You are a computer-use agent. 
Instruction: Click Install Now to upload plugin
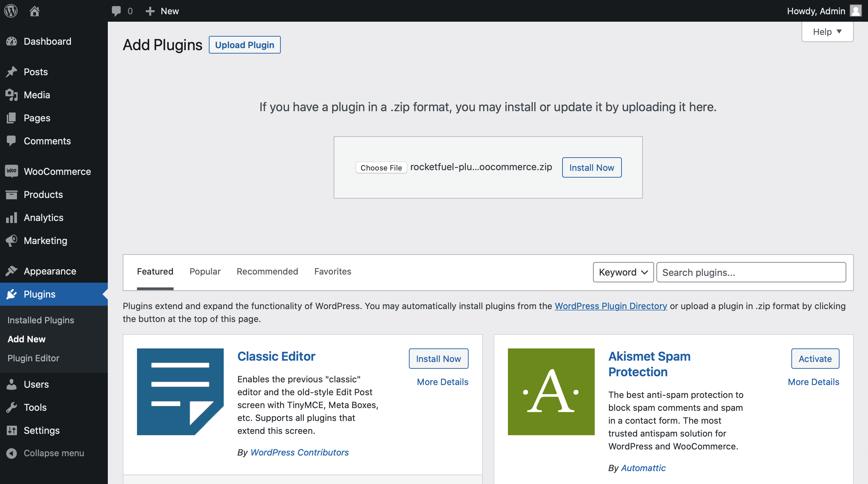point(592,167)
